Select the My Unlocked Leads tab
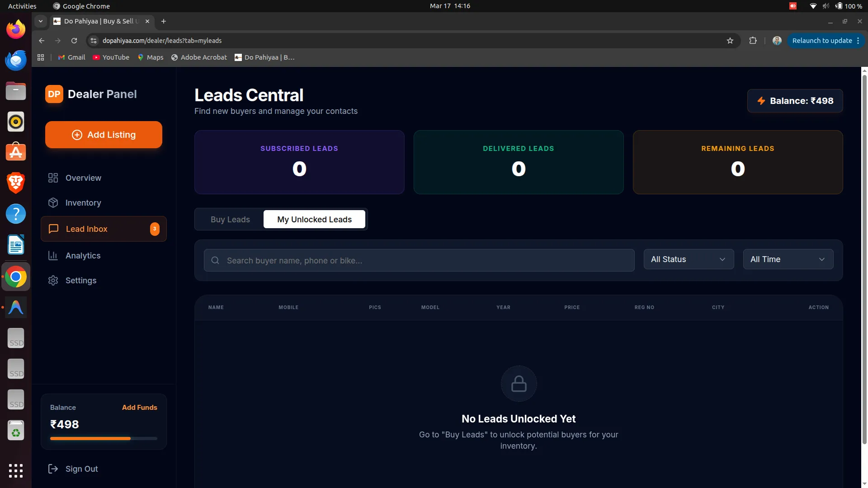This screenshot has height=488, width=868. pyautogui.click(x=314, y=220)
